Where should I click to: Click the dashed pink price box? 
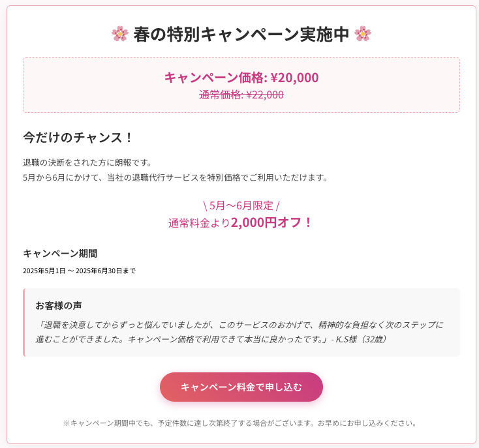pos(241,85)
